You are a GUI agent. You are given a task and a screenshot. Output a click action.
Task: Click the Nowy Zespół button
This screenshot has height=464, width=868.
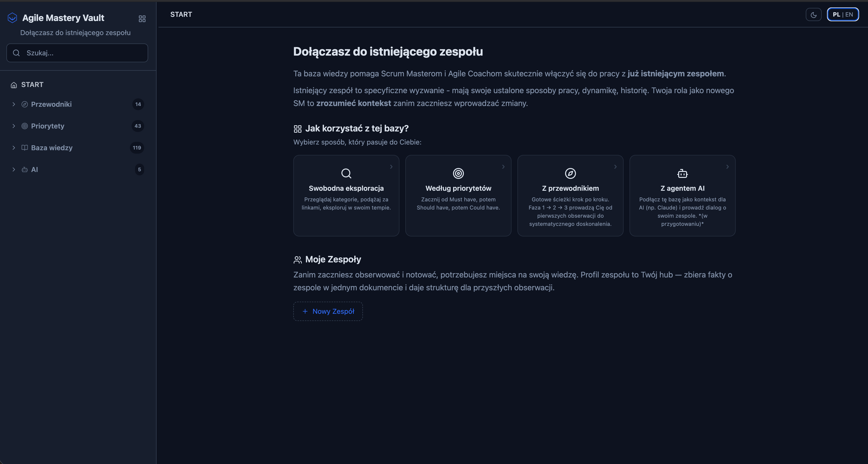click(x=328, y=311)
